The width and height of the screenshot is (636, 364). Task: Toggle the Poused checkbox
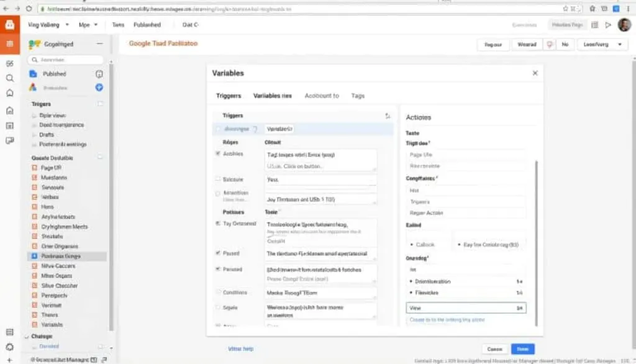[218, 253]
